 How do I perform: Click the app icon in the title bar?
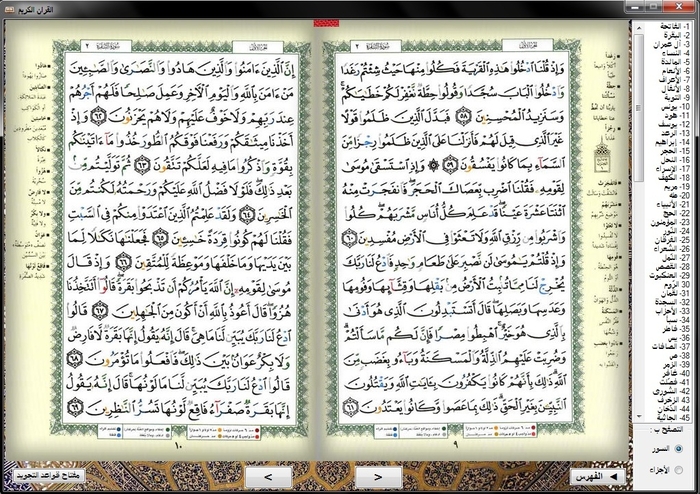(x=8, y=9)
